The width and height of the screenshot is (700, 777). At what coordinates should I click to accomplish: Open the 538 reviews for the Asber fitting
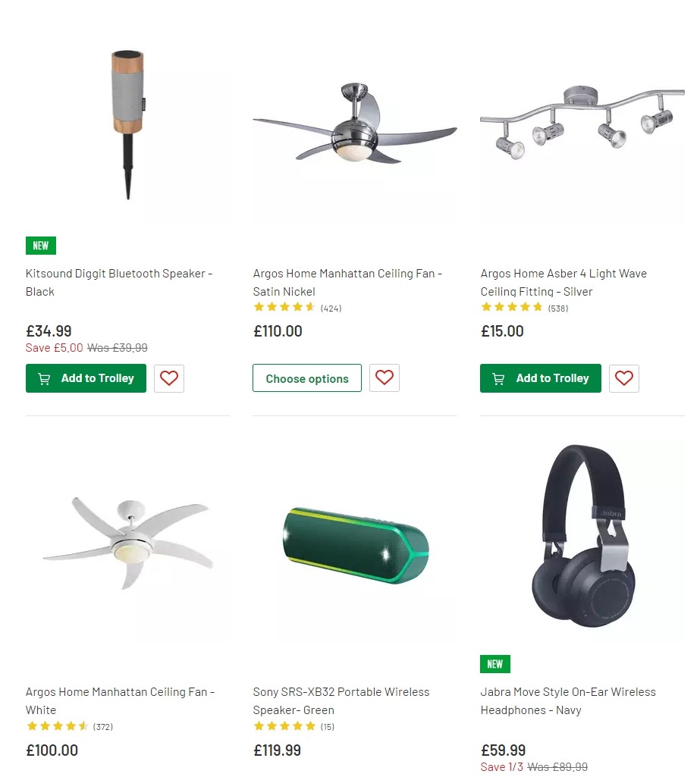(559, 308)
